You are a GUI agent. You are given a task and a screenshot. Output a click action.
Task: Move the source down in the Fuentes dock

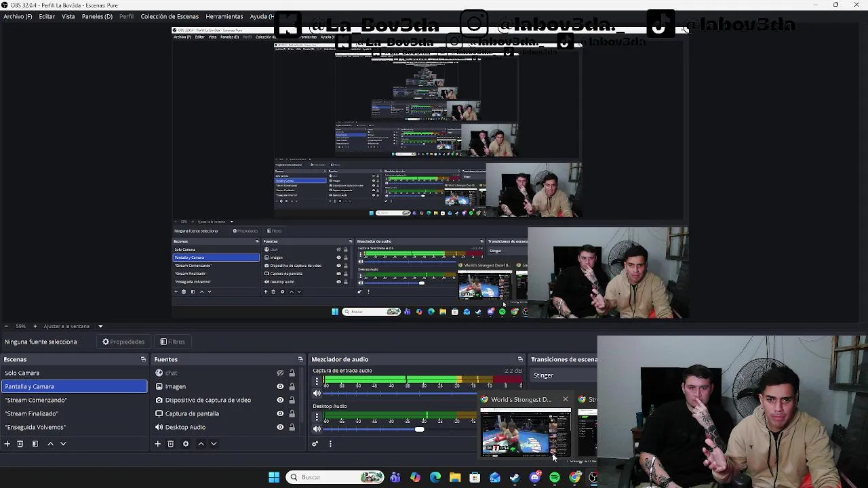click(214, 444)
